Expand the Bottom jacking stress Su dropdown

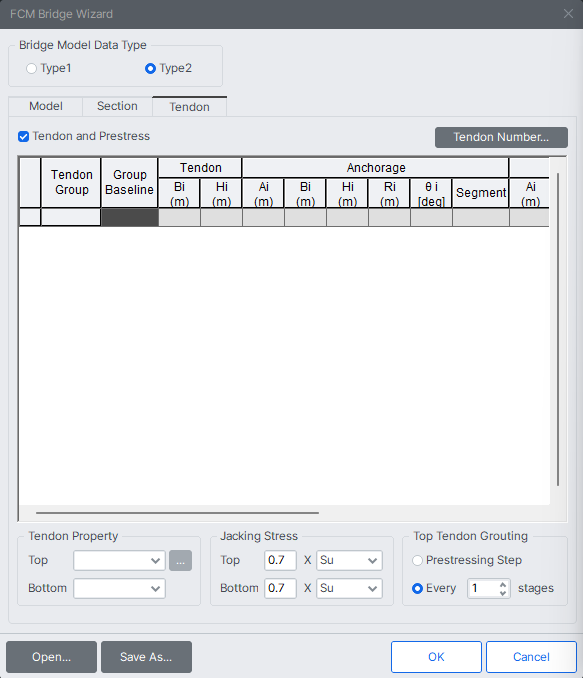[x=349, y=588]
